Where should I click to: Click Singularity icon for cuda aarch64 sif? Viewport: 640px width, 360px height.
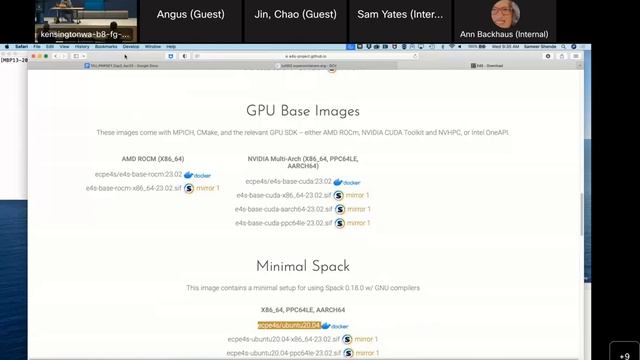(x=340, y=209)
